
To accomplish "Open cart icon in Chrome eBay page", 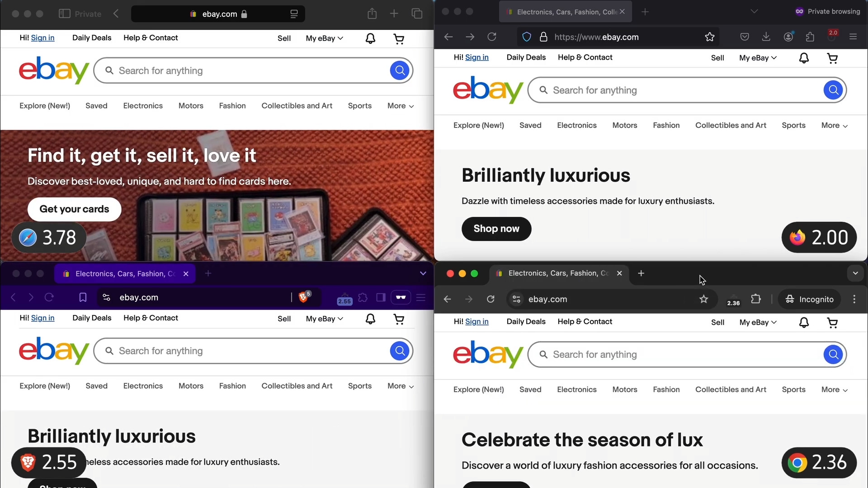I will click(832, 323).
